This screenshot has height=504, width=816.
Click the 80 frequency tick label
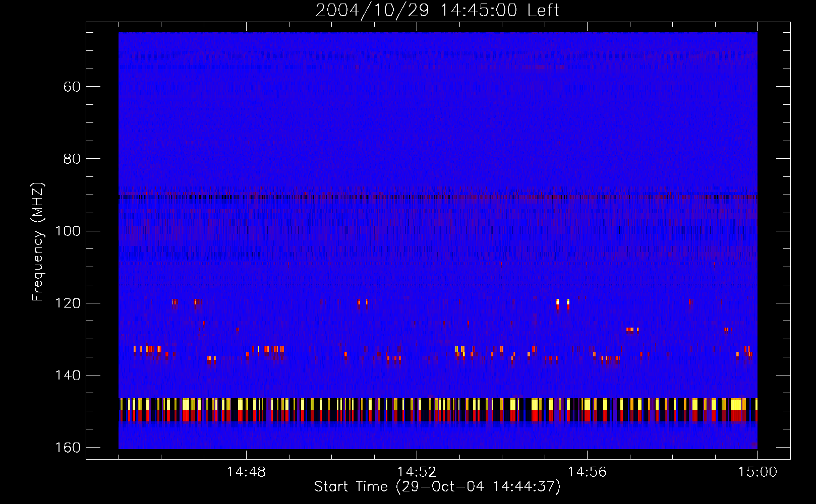tap(72, 159)
